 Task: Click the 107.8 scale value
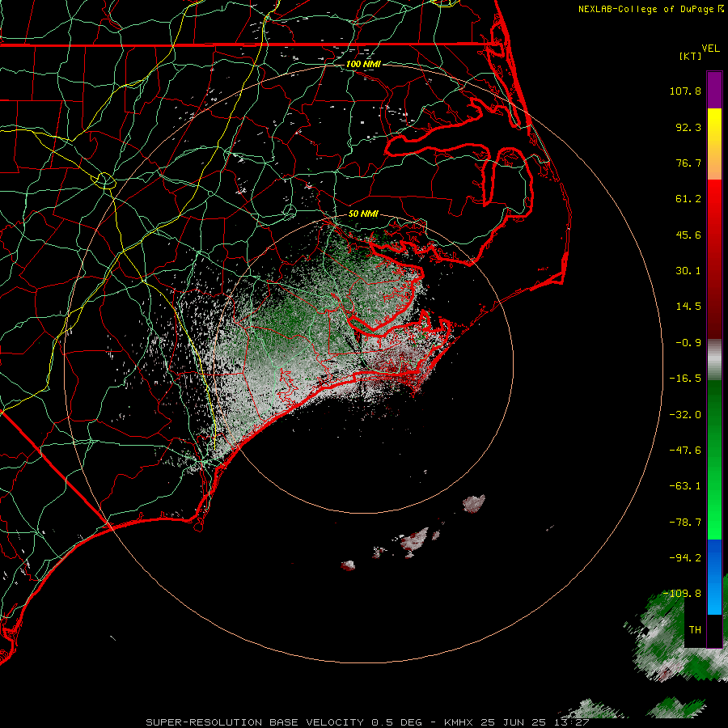point(685,91)
